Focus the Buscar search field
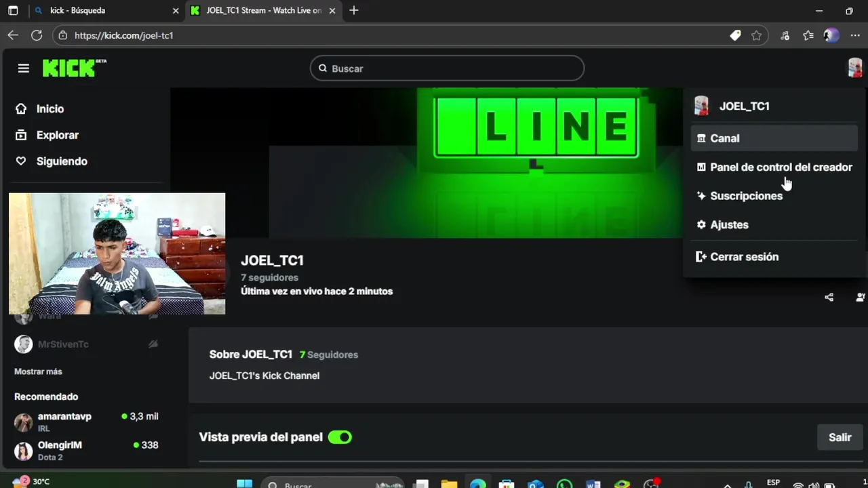The height and width of the screenshot is (488, 868). tap(447, 68)
